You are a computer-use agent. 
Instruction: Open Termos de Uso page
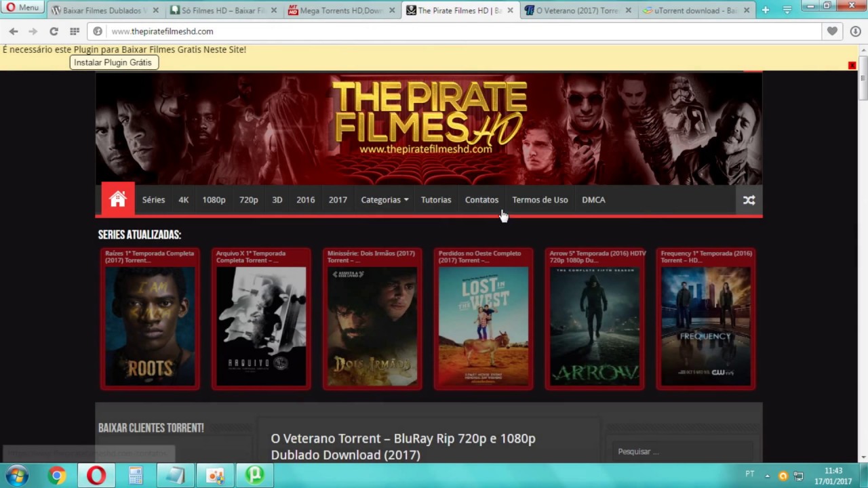(x=540, y=200)
